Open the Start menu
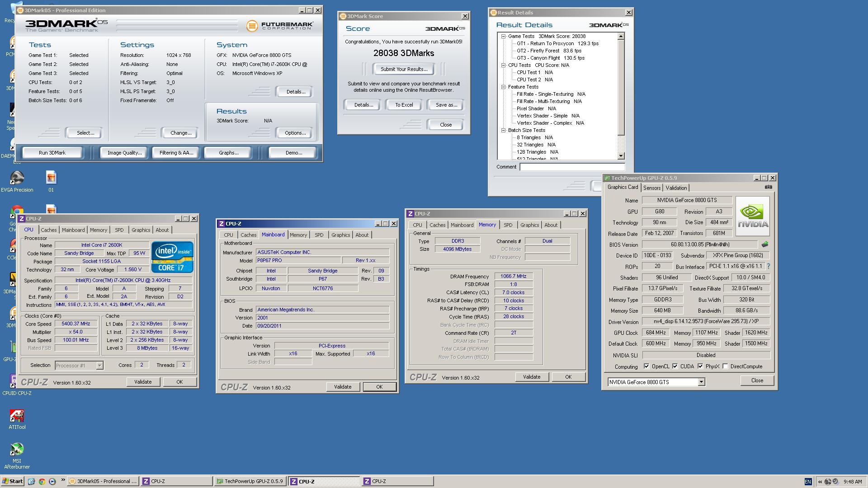This screenshot has width=868, height=488. pyautogui.click(x=13, y=481)
